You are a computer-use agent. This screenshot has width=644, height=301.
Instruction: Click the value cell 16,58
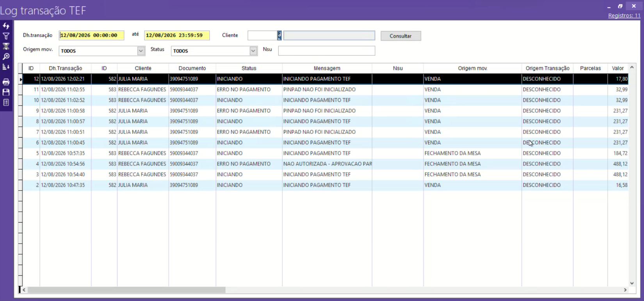(x=618, y=185)
